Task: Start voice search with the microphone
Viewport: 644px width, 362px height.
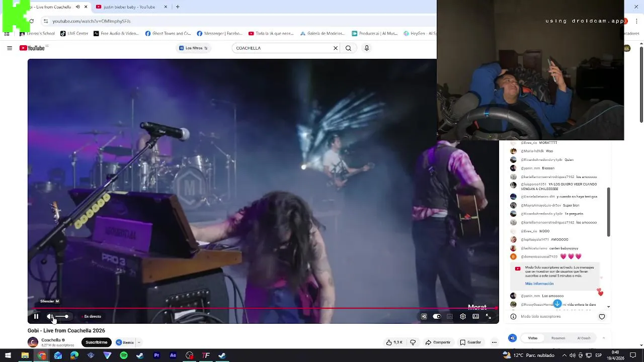Action: (x=367, y=48)
